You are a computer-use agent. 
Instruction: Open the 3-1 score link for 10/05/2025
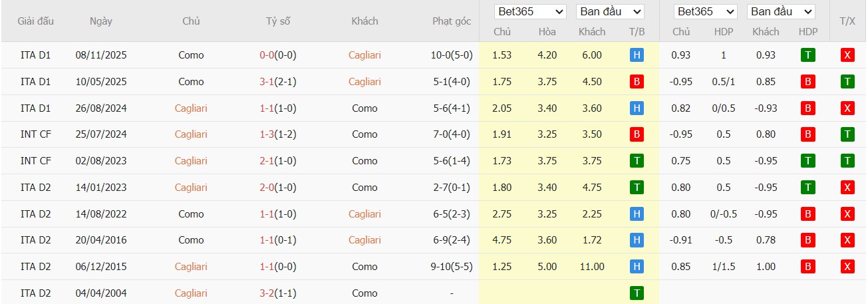click(267, 82)
